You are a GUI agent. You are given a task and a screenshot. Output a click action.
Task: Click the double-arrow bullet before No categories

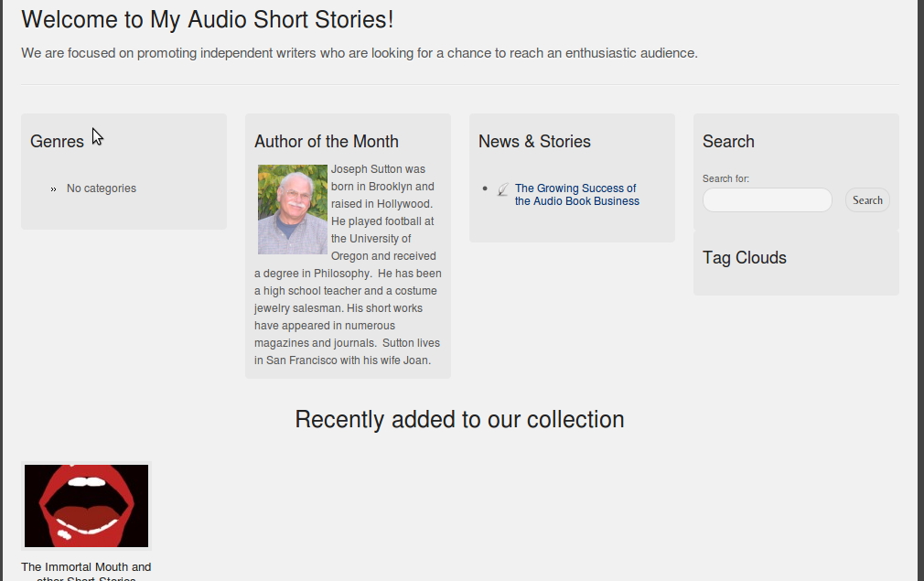(x=53, y=189)
